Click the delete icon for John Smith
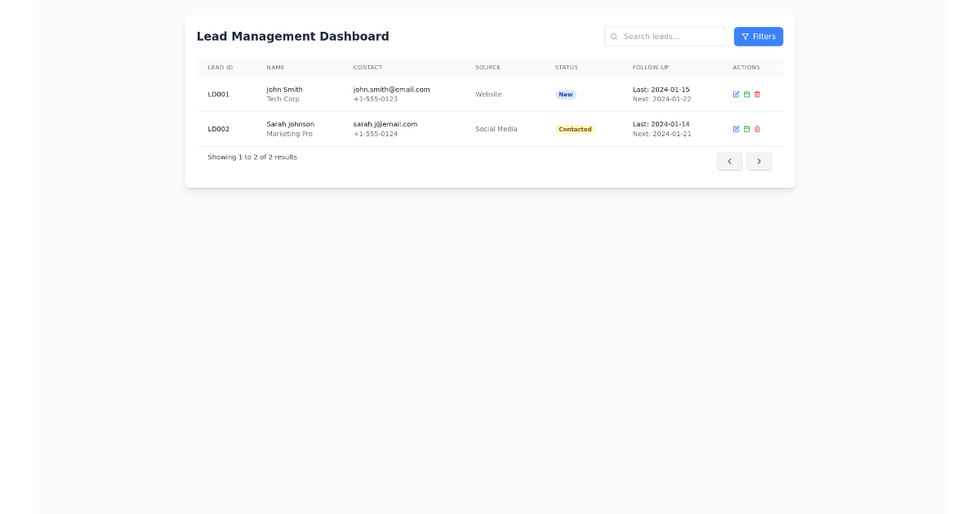 coord(758,94)
